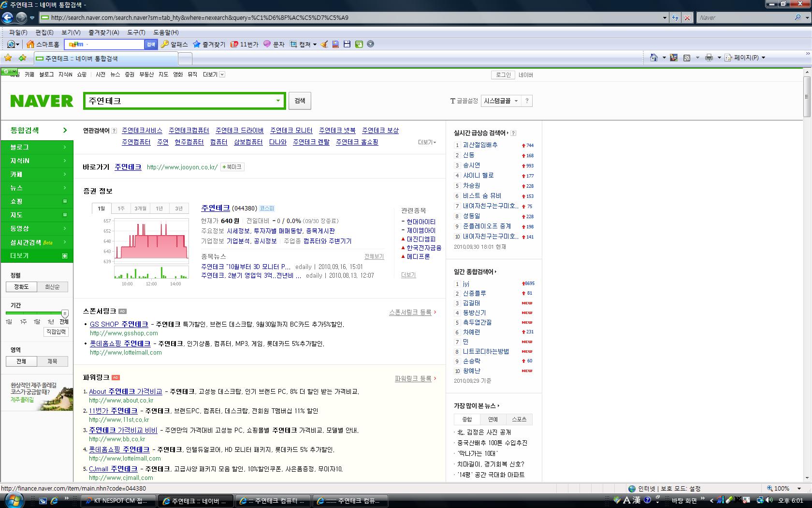Click the Print icon in command bar

pyautogui.click(x=709, y=58)
